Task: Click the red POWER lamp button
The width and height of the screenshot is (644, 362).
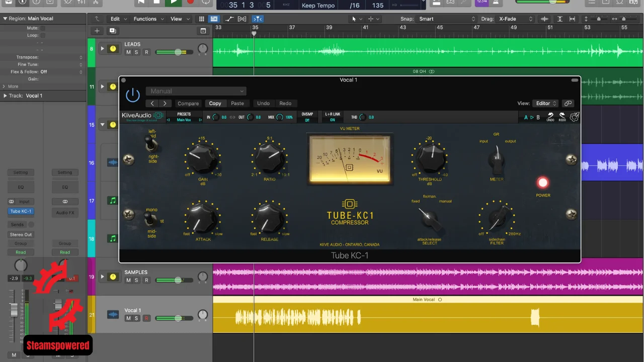Action: click(542, 183)
